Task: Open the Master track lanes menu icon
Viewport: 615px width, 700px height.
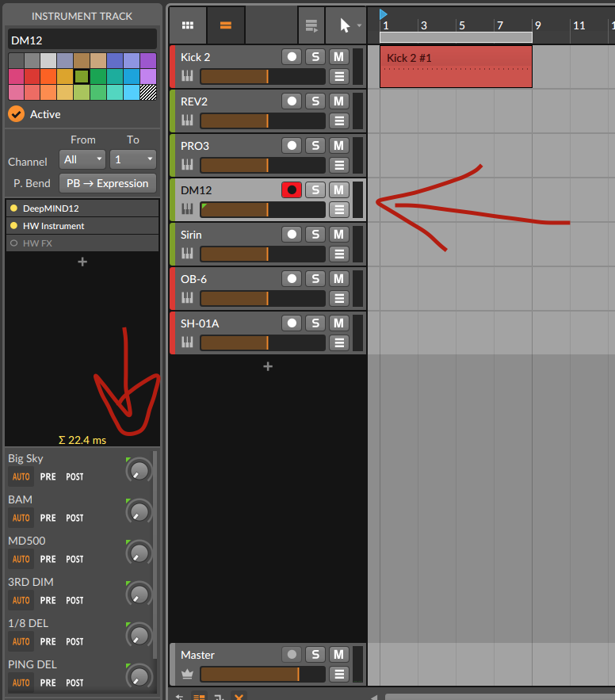Action: click(339, 674)
